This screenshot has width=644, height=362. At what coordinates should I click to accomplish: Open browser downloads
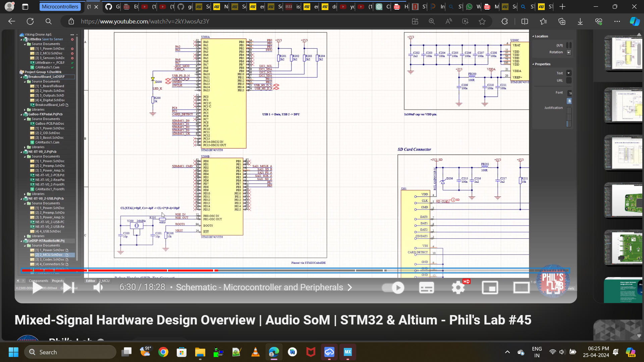[x=580, y=21]
